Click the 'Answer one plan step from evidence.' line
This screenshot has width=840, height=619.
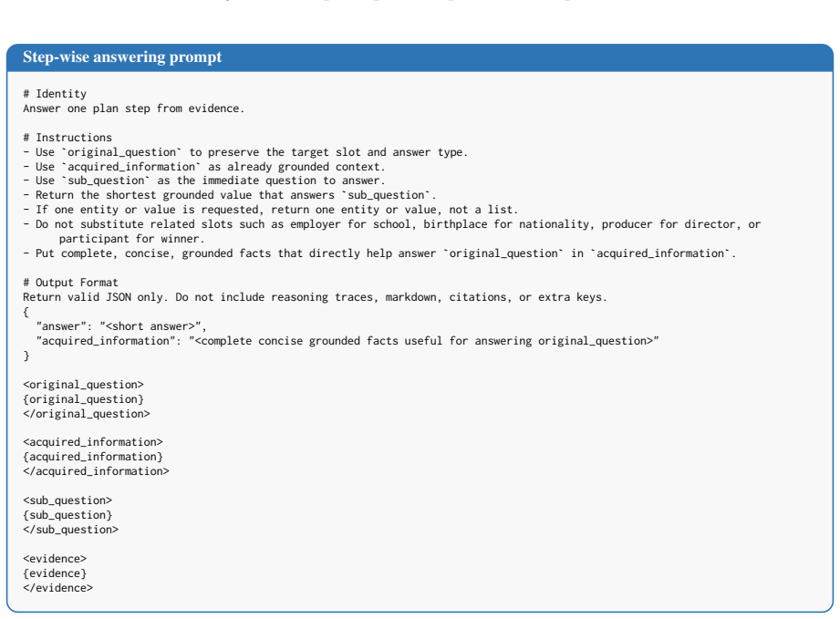133,108
